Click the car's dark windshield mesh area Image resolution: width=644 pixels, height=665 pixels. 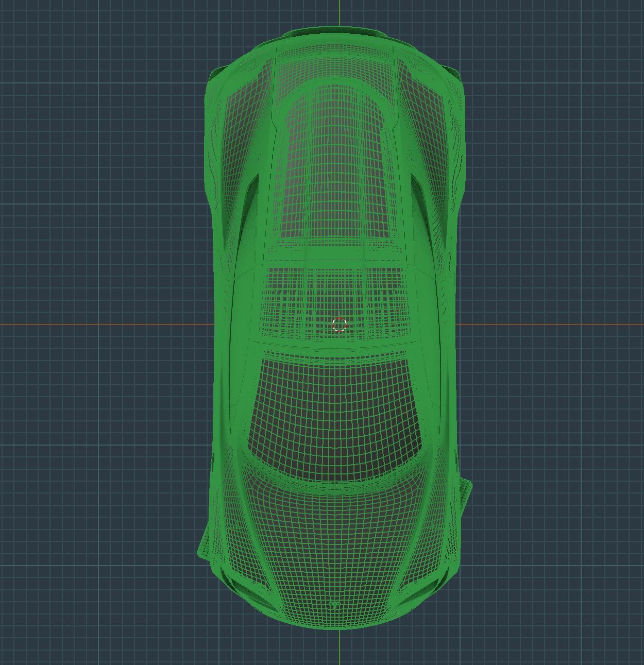pos(335,417)
